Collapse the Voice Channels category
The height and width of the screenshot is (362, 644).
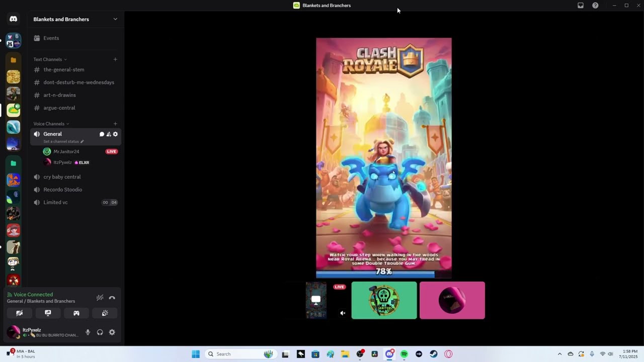point(51,124)
